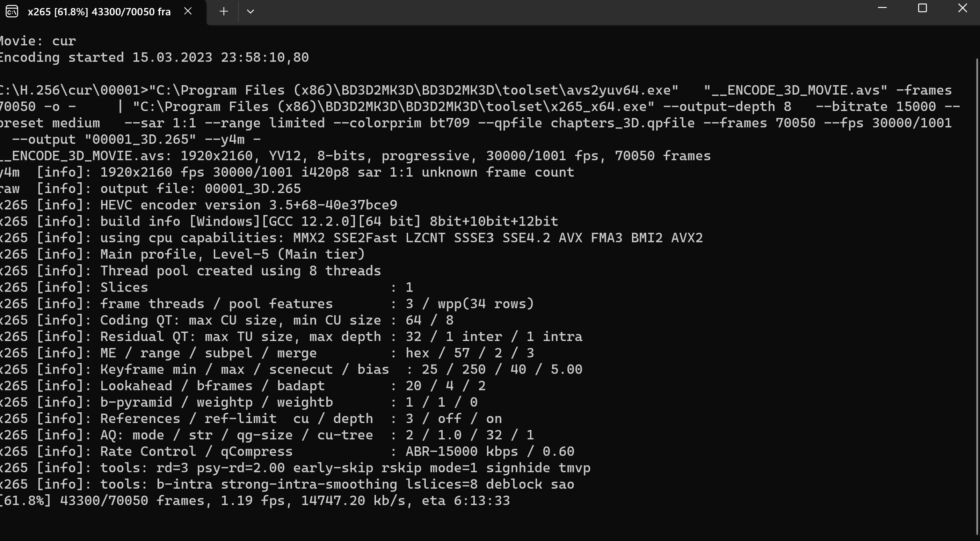This screenshot has width=980, height=541.
Task: Click the 'Movie: cur' line
Action: (38, 41)
